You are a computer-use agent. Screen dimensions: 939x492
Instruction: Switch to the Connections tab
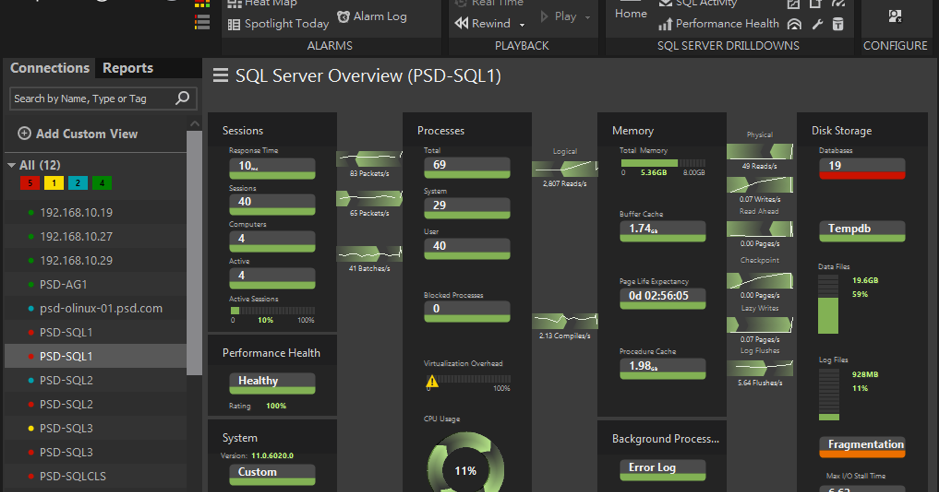coord(50,68)
